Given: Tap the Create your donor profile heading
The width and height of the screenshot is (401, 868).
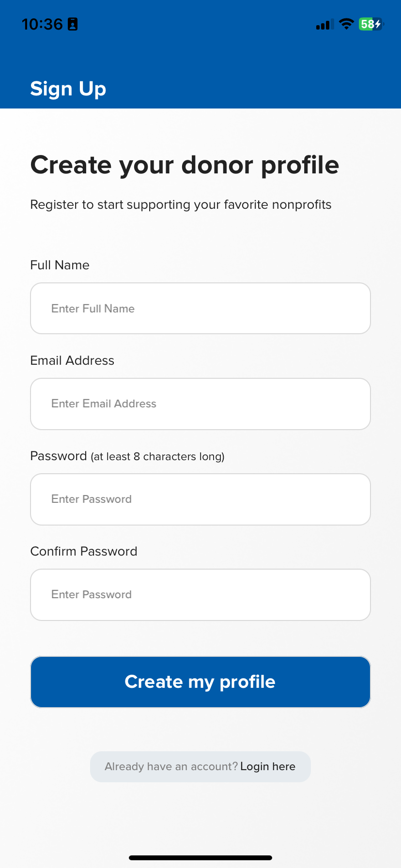Looking at the screenshot, I should pyautogui.click(x=185, y=165).
